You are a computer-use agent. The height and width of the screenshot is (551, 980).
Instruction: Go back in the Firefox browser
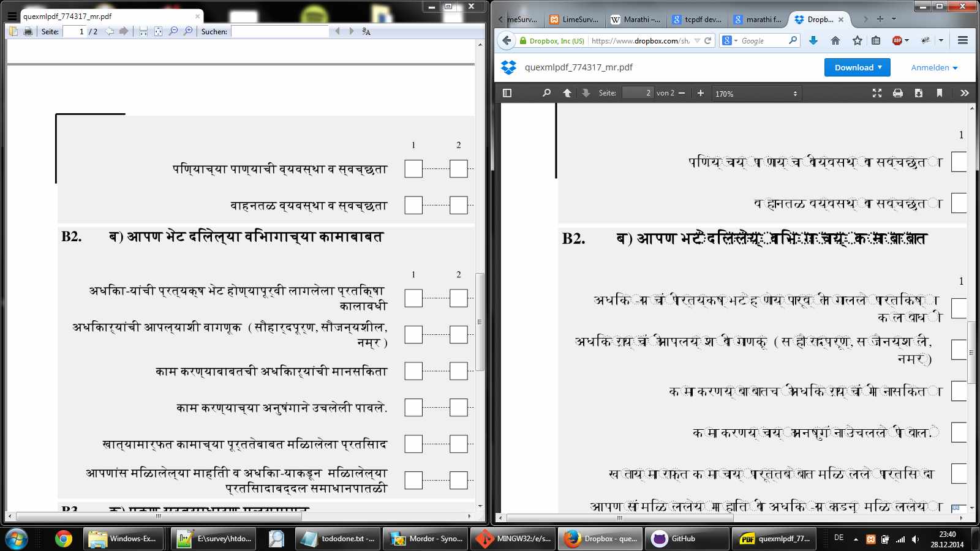coord(507,40)
